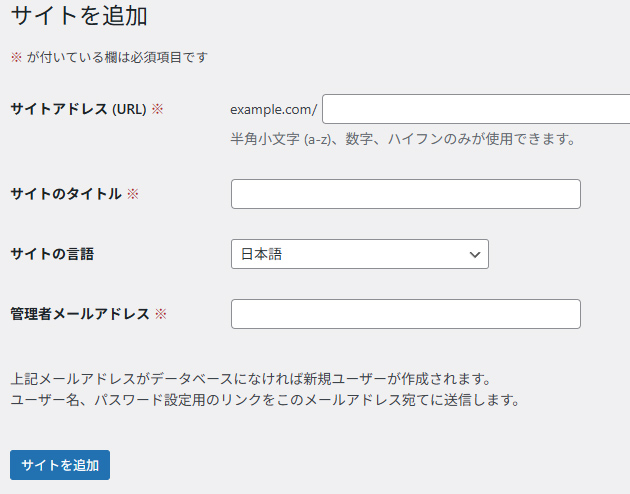
Task: Click the サイトのタイトル label
Action: coord(66,194)
